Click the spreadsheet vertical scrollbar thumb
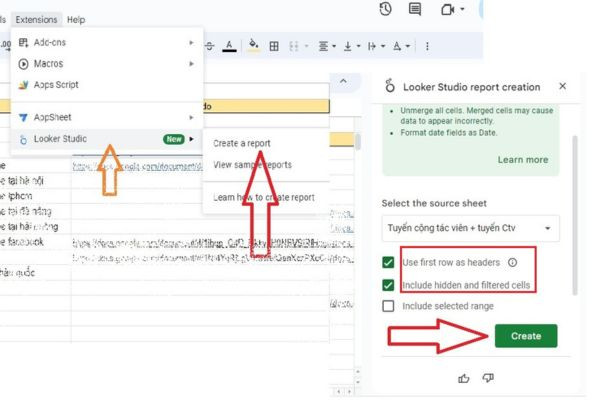The image size is (600, 400). (x=358, y=142)
